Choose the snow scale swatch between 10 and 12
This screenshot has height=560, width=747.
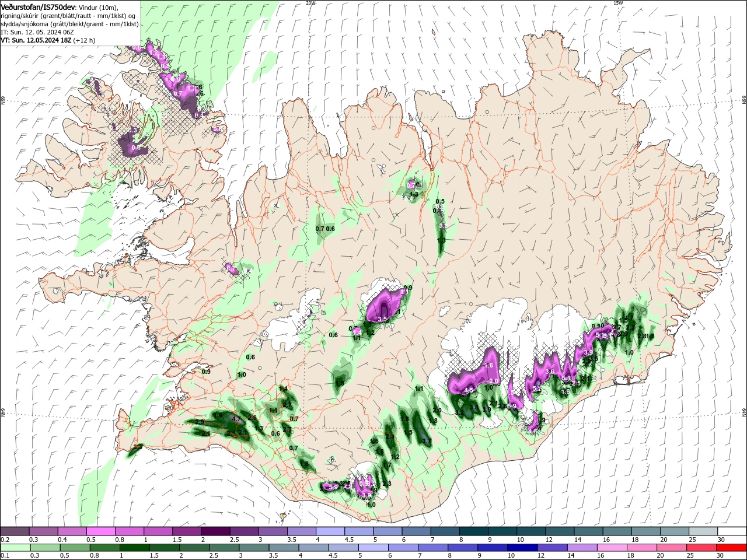point(530,531)
